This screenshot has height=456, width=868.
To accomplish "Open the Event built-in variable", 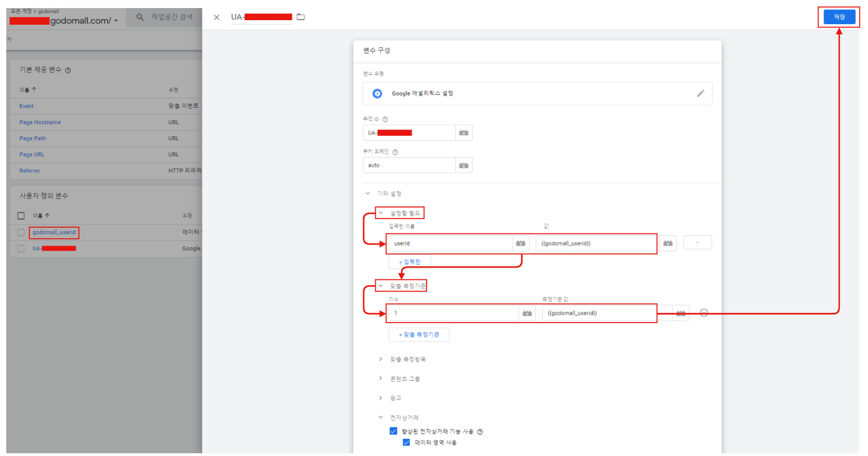I will (x=26, y=106).
